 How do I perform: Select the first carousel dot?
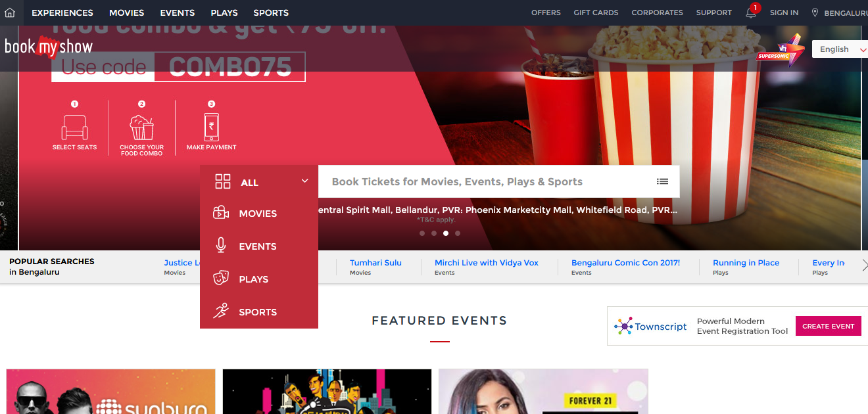[422, 233]
